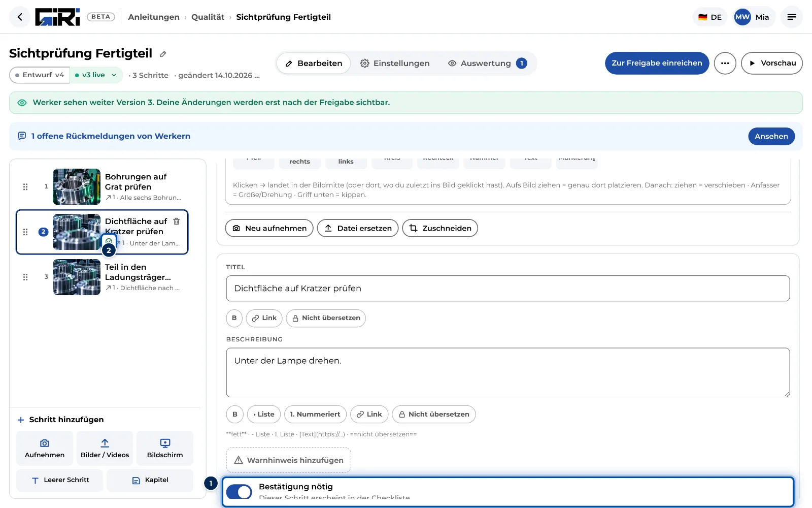Toggle bold in the description toolbar

[234, 414]
